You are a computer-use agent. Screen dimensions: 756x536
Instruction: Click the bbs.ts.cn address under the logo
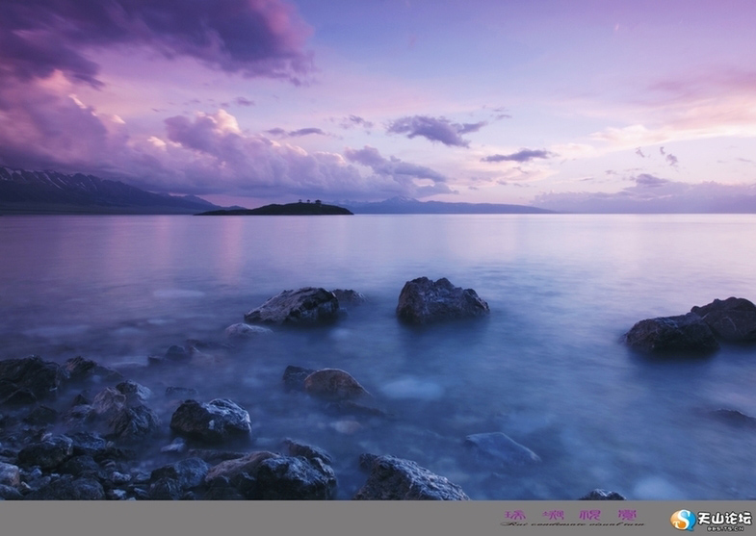(x=723, y=528)
